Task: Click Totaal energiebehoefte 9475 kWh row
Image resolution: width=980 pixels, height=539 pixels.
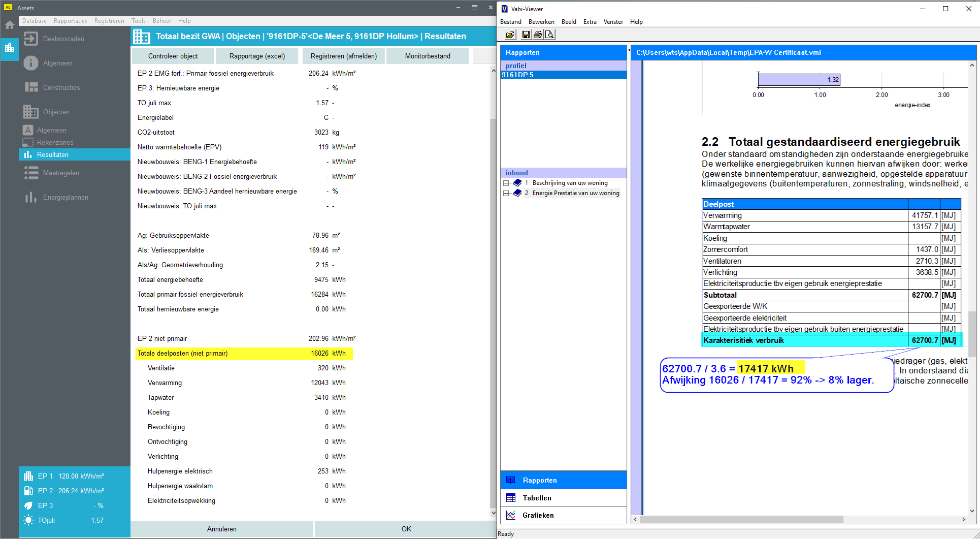Action: [x=241, y=279]
